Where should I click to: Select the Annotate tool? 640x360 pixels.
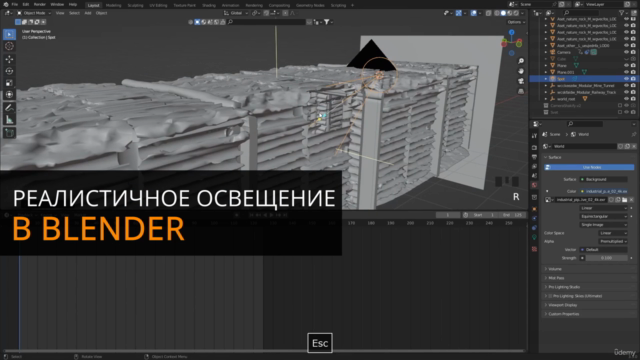pyautogui.click(x=9, y=108)
